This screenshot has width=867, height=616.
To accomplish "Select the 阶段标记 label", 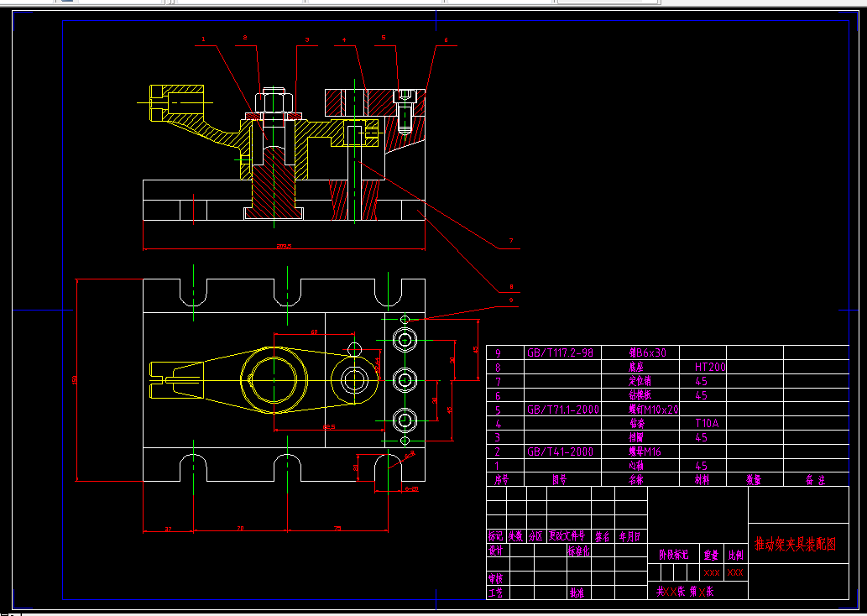I will pos(674,555).
